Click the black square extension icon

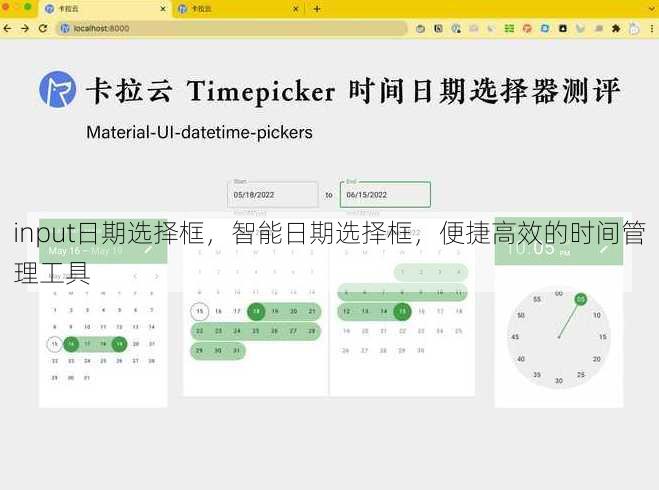563,29
